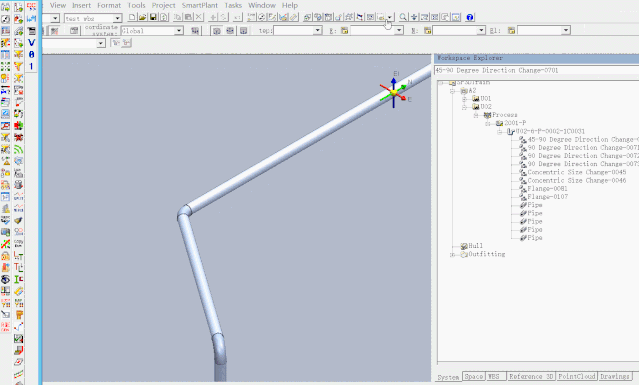639x385 pixels.
Task: Click the padlock icon in left toolbar
Action: (5, 256)
